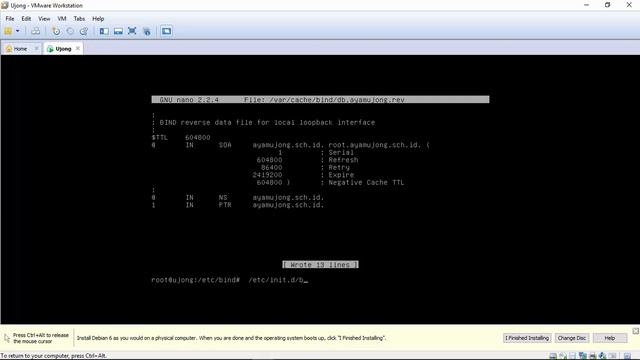The image size is (640, 360).
Task: Click the Change Disc button
Action: pyautogui.click(x=571, y=338)
